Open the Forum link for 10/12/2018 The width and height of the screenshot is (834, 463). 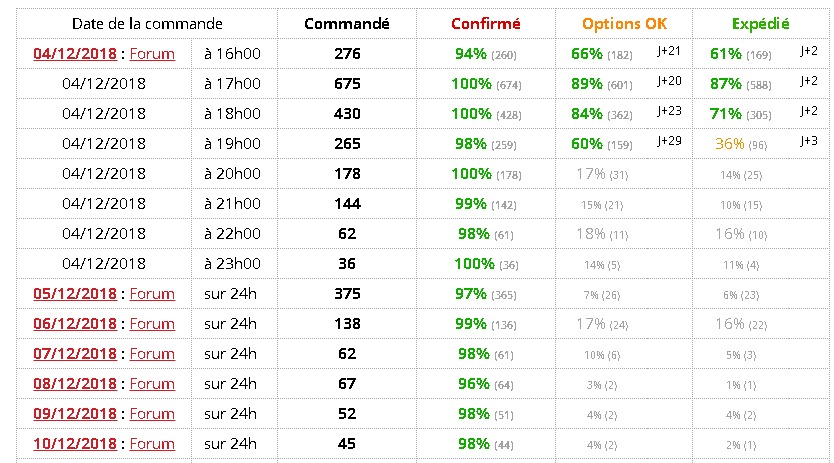point(152,444)
